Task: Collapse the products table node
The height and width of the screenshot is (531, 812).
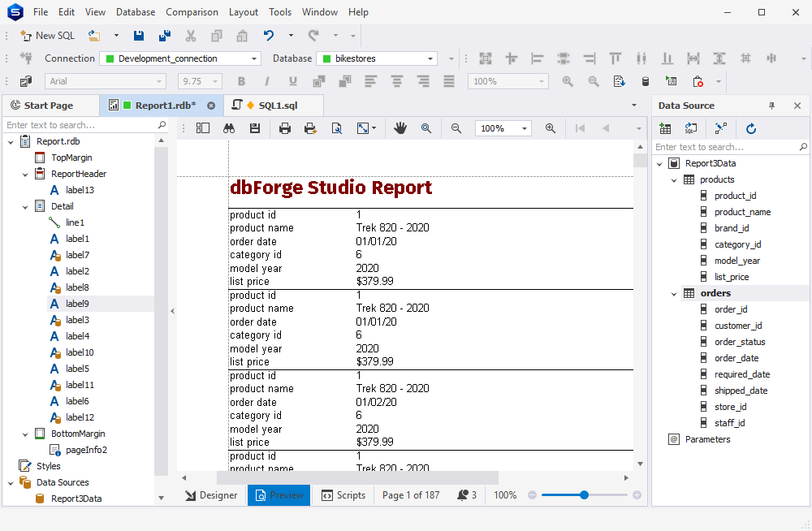Action: (674, 180)
